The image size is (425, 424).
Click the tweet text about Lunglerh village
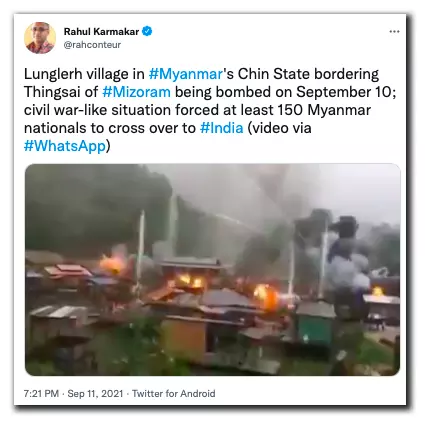[x=210, y=110]
